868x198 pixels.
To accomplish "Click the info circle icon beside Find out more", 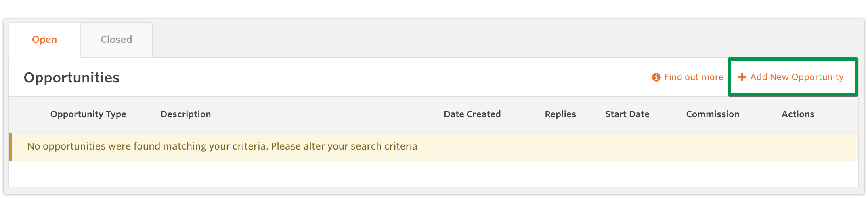I will [656, 77].
